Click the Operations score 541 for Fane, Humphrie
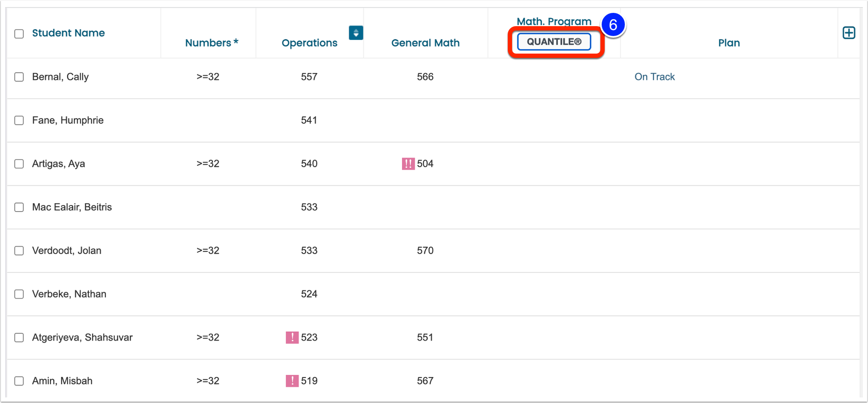868x403 pixels. 309,120
